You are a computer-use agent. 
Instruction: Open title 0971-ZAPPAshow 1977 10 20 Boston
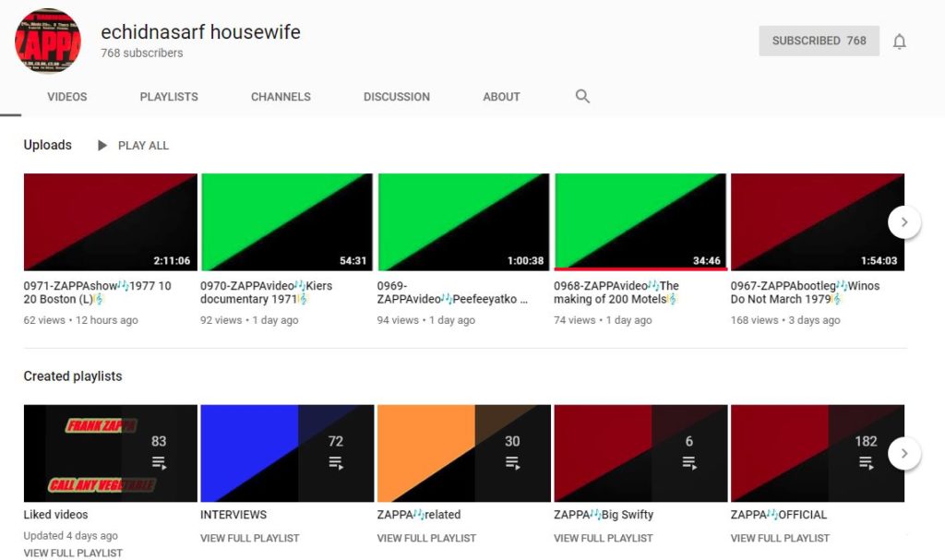[98, 292]
